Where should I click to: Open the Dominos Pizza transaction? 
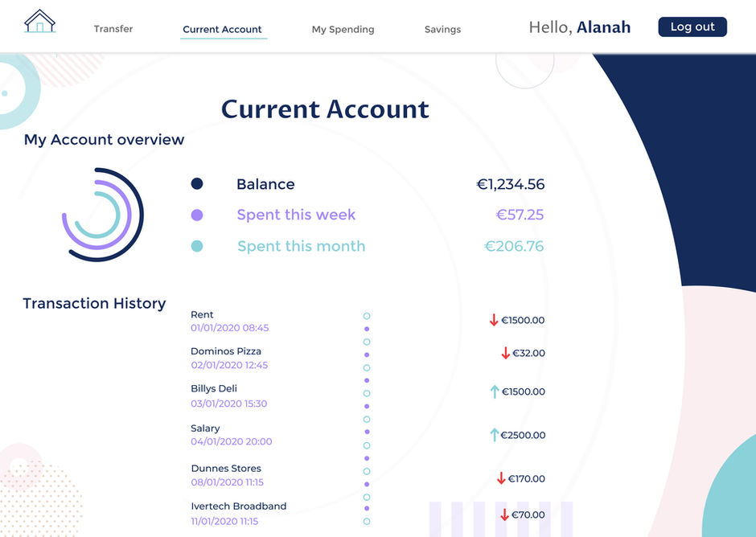click(226, 351)
